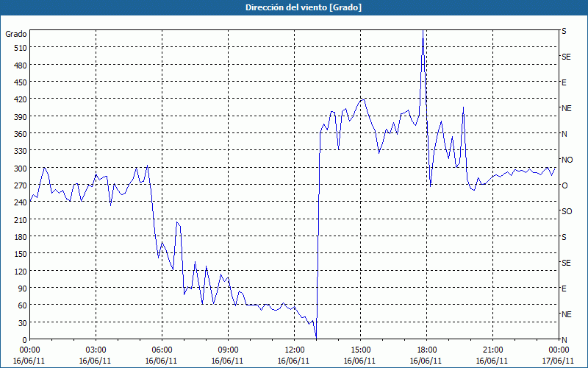Click the 15:00 time axis label
This screenshot has width=588, height=368.
point(360,350)
